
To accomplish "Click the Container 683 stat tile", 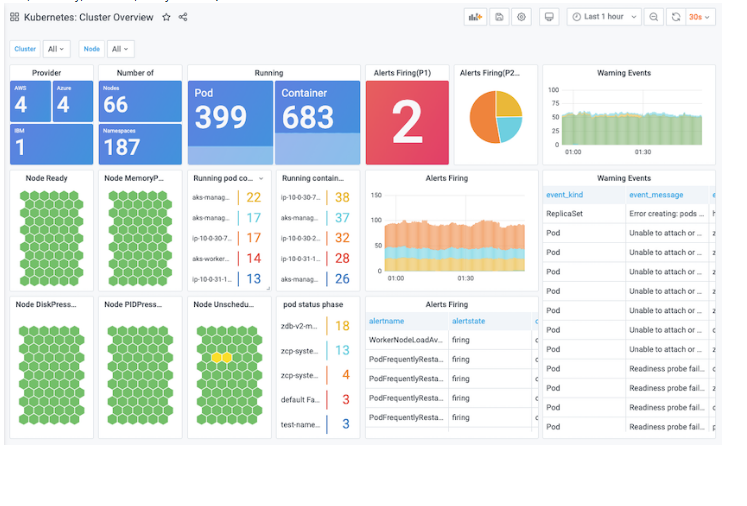I will 317,123.
